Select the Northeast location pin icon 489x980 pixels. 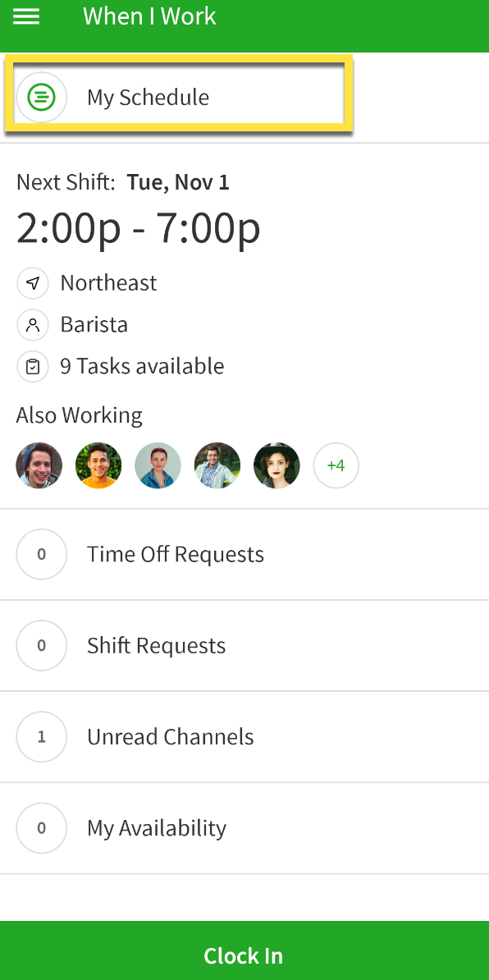(x=32, y=282)
